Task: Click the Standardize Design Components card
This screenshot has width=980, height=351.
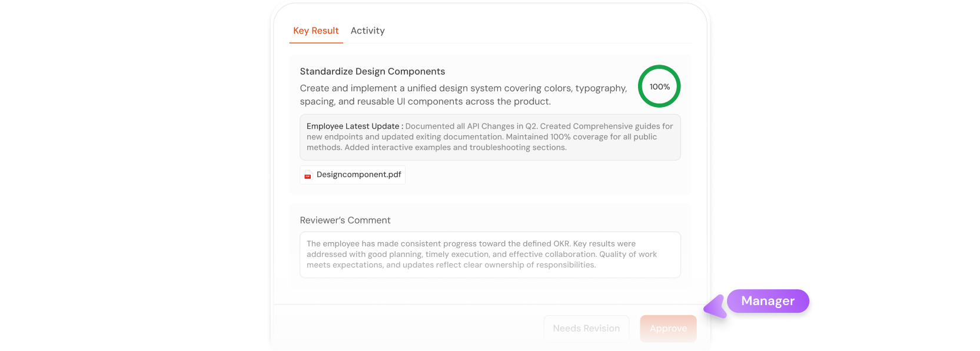Action: [490, 123]
